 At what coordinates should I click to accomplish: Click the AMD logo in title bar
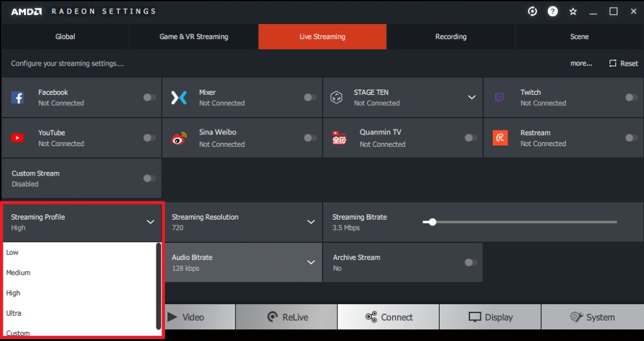click(x=26, y=12)
